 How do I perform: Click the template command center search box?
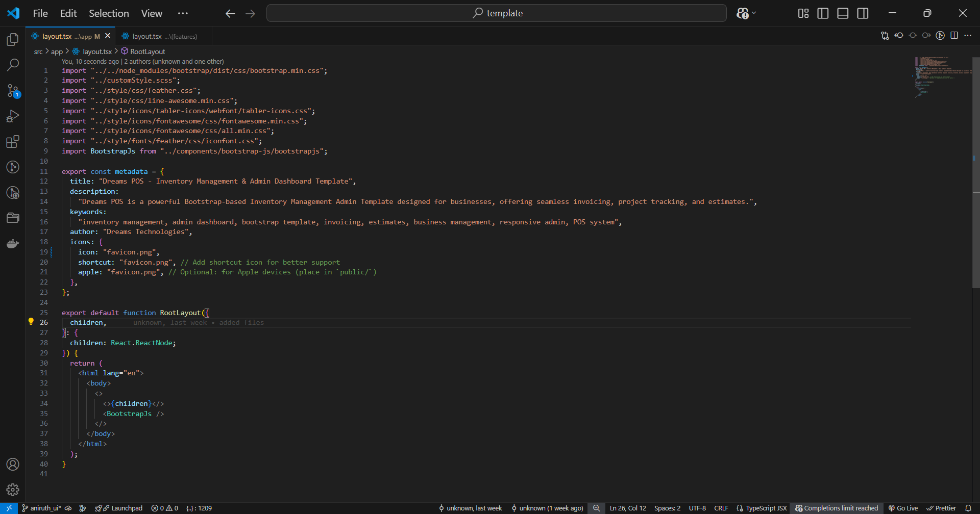pos(496,13)
